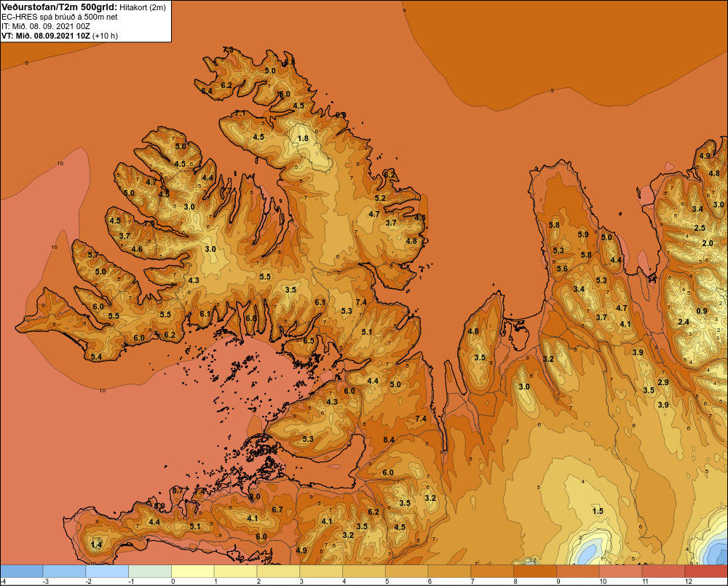This screenshot has height=586, width=728.
Task: Click the 8.0 temperature value
Action: point(254,497)
